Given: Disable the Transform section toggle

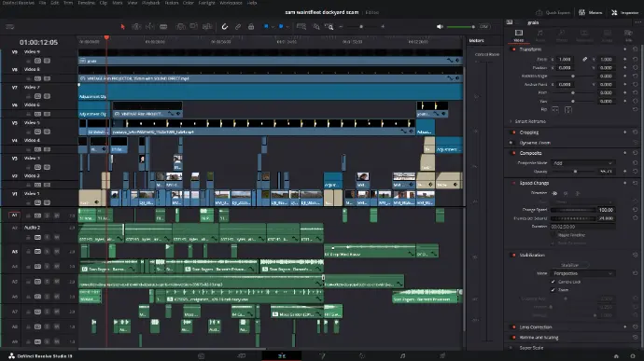Looking at the screenshot, I should [x=513, y=49].
